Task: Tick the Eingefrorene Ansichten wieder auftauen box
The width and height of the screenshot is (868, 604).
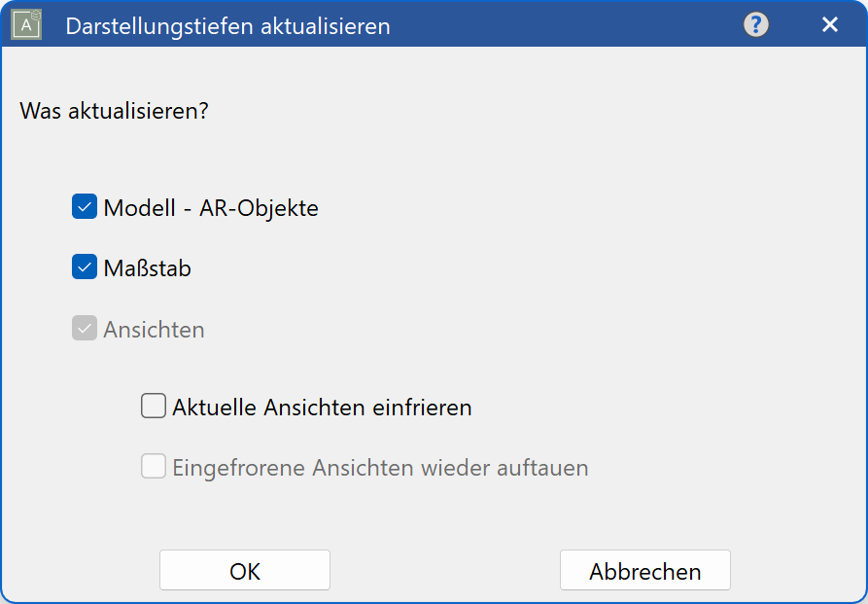Action: 154,467
